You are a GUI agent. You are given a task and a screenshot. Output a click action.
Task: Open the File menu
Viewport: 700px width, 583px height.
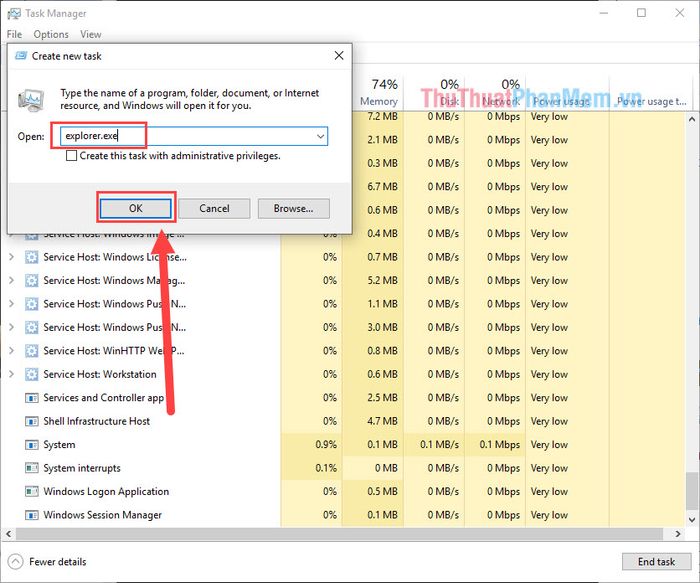[x=14, y=34]
